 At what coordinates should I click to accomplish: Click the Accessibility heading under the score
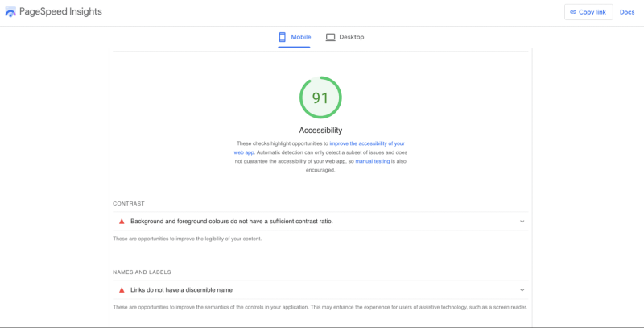pyautogui.click(x=320, y=131)
